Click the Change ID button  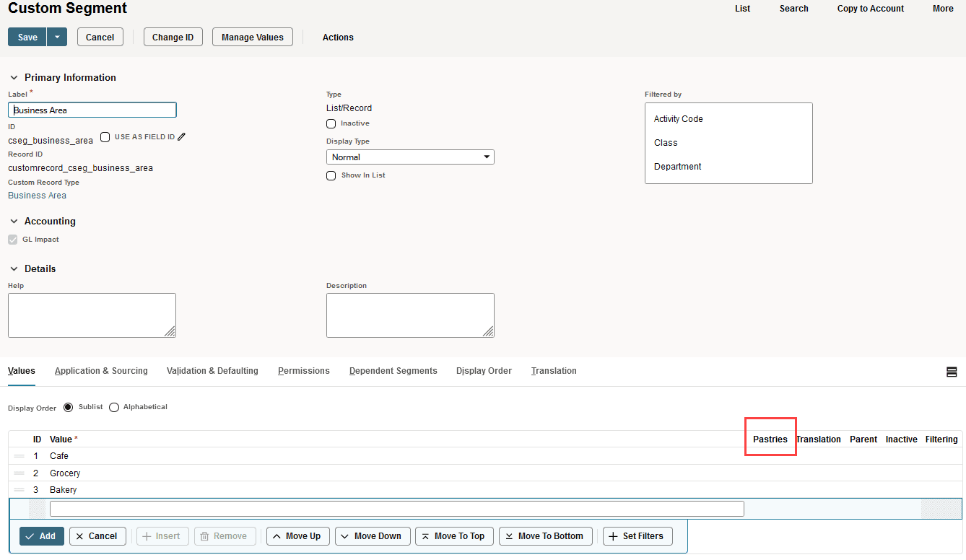(x=173, y=38)
